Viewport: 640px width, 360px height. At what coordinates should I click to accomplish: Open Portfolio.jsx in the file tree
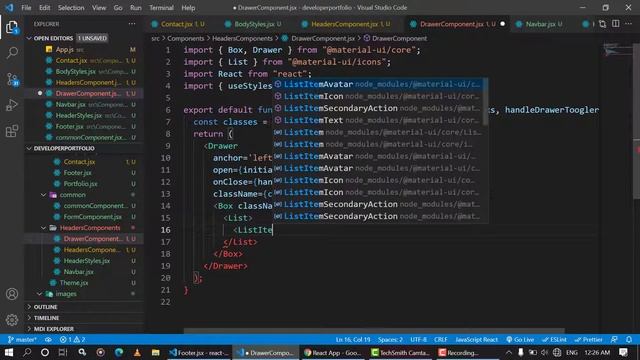(80, 184)
